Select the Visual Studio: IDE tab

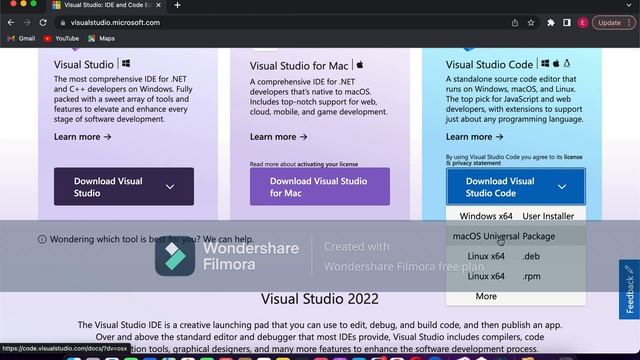[x=107, y=5]
